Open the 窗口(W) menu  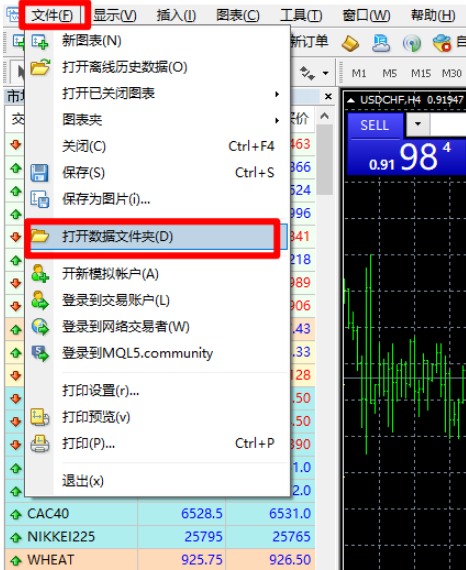366,15
